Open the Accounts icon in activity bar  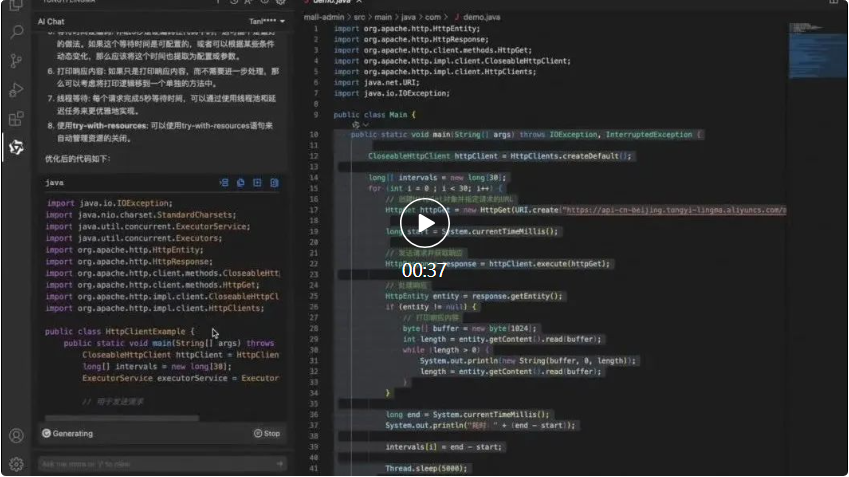(16, 435)
